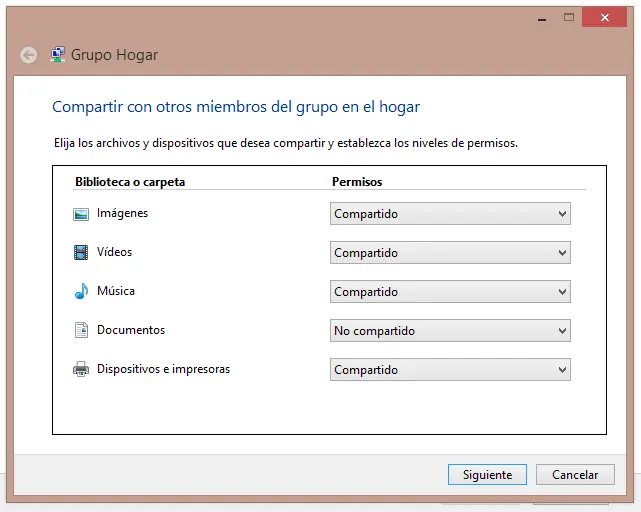Viewport: 641px width, 512px height.
Task: Click the Dispositivos e impresoras label
Action: pyautogui.click(x=164, y=369)
